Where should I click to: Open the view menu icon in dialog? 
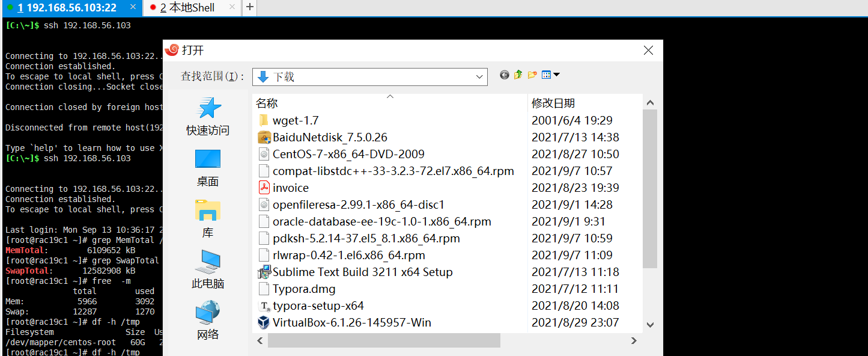point(550,75)
